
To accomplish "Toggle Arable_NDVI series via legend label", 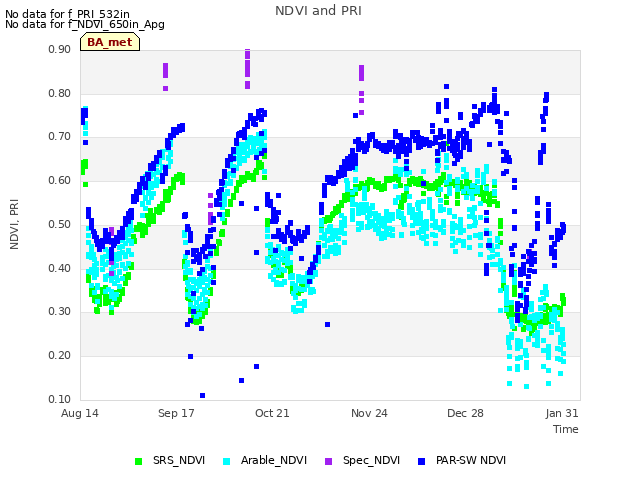I will 274,460.
